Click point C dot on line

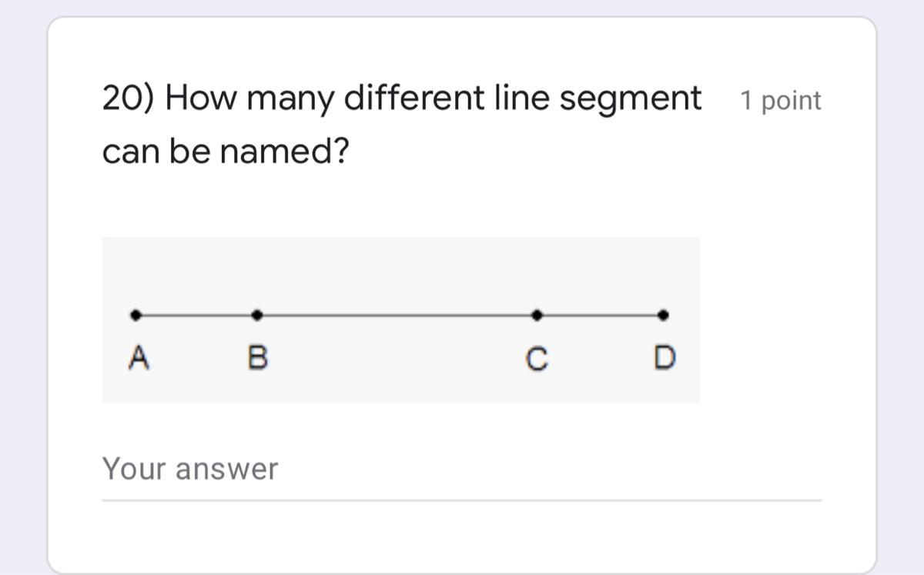537,315
